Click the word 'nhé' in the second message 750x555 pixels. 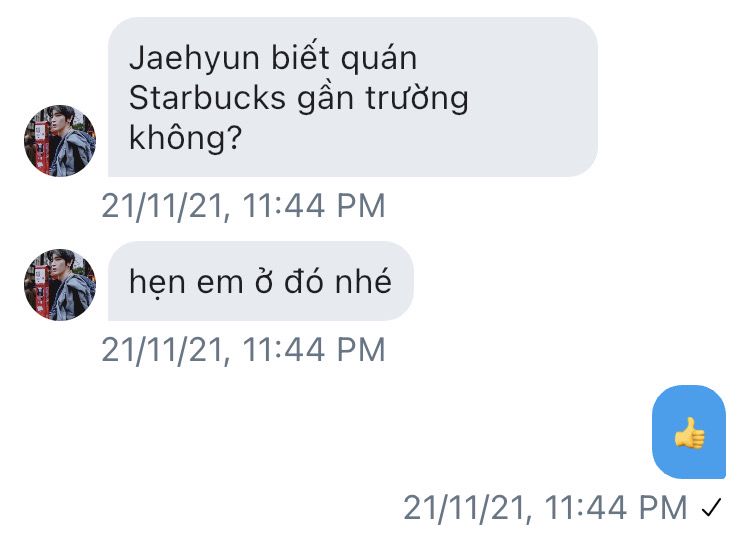click(x=363, y=280)
